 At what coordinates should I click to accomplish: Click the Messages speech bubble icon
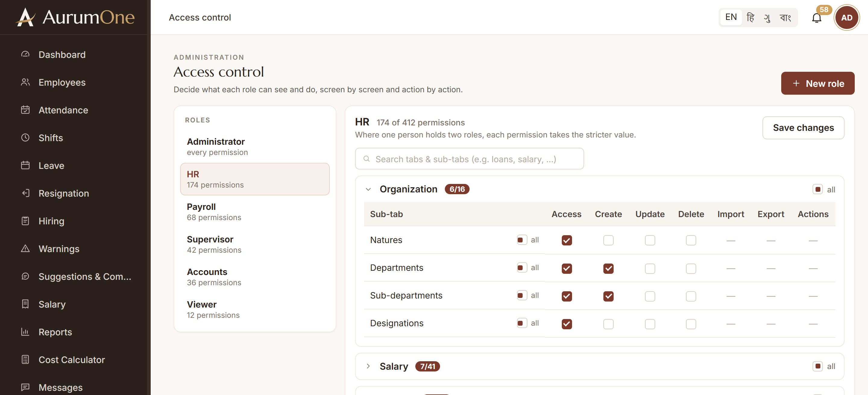pos(25,387)
